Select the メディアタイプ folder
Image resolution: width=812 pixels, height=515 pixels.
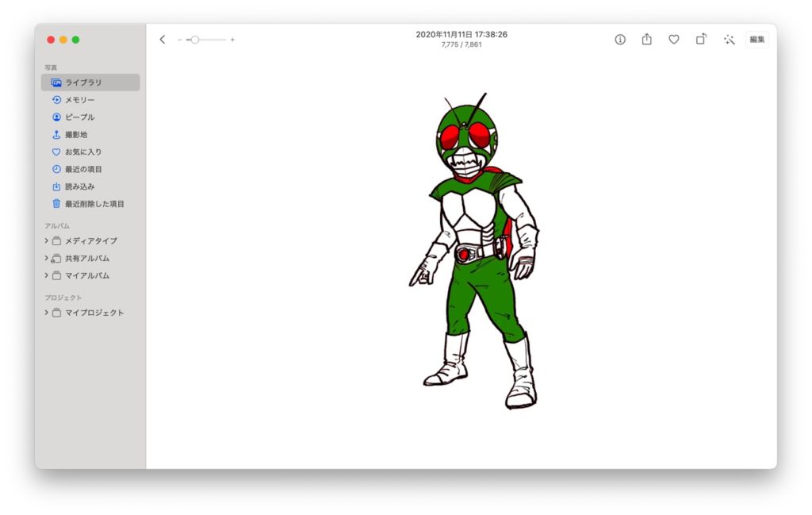[90, 241]
